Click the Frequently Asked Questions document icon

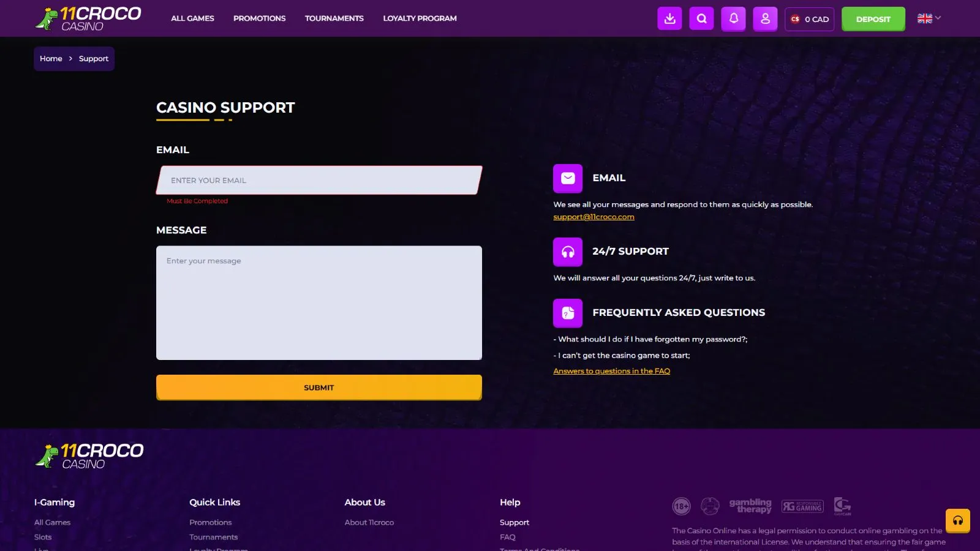[568, 313]
